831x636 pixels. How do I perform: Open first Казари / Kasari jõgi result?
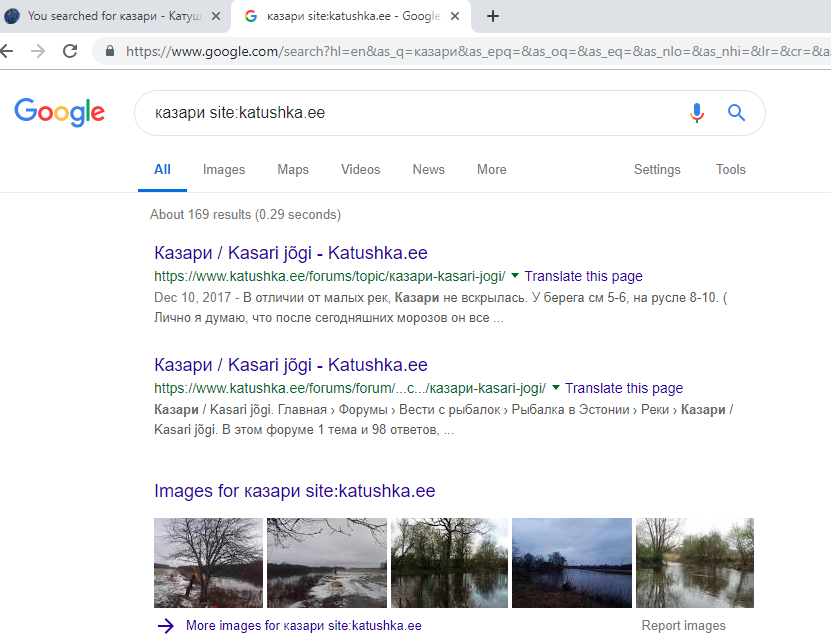[290, 253]
